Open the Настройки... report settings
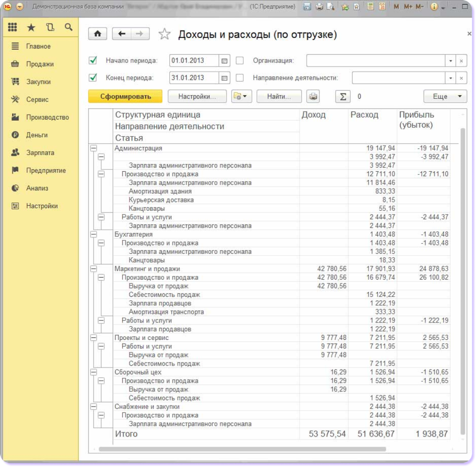The image size is (476, 467). (x=197, y=97)
